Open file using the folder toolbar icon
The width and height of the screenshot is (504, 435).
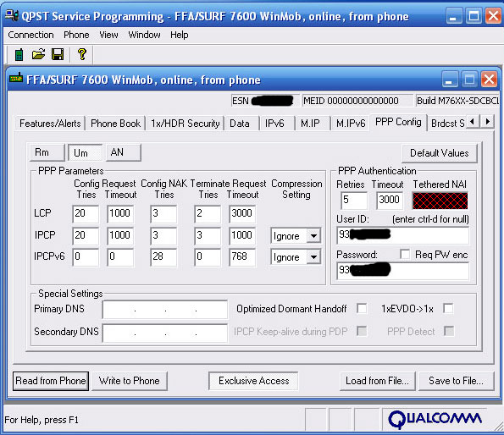tap(39, 54)
